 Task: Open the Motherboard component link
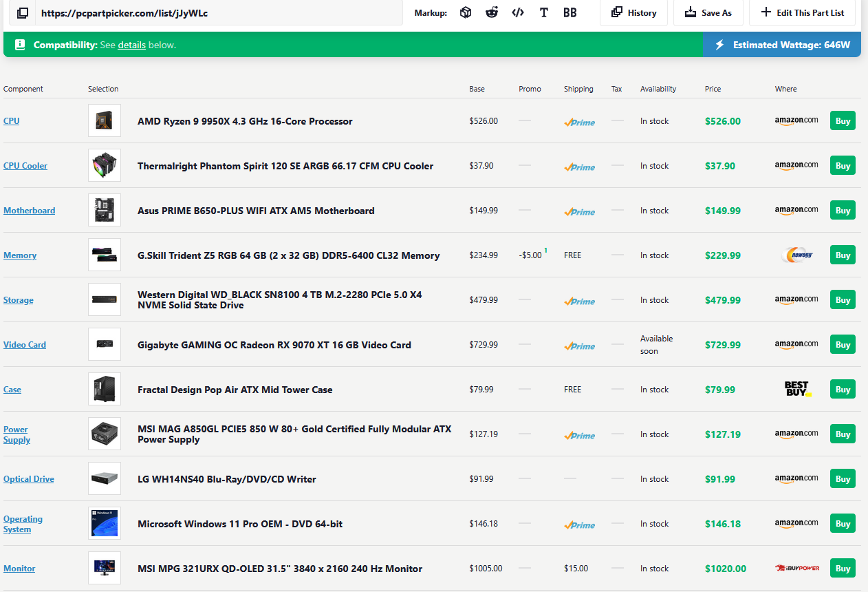coord(29,211)
